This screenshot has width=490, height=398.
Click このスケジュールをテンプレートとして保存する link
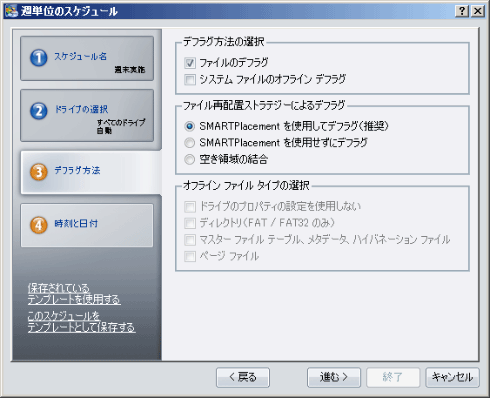click(x=81, y=322)
